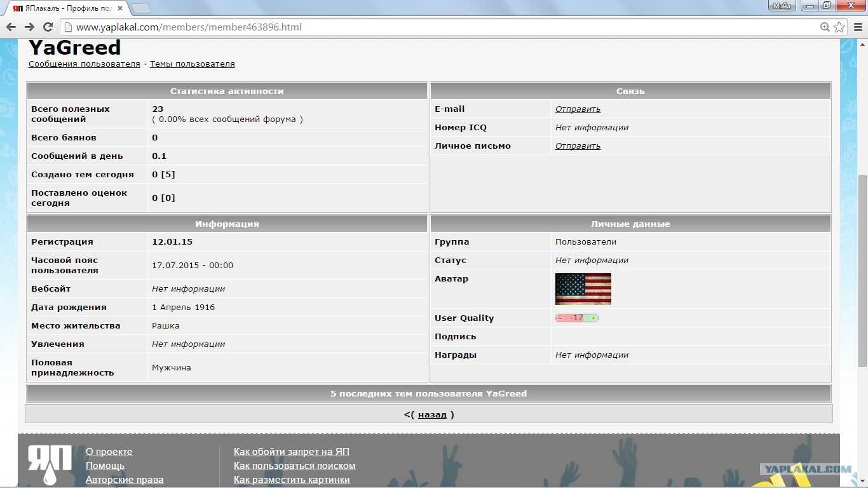
Task: Click the zoom magnifier icon in address bar
Action: tap(825, 27)
